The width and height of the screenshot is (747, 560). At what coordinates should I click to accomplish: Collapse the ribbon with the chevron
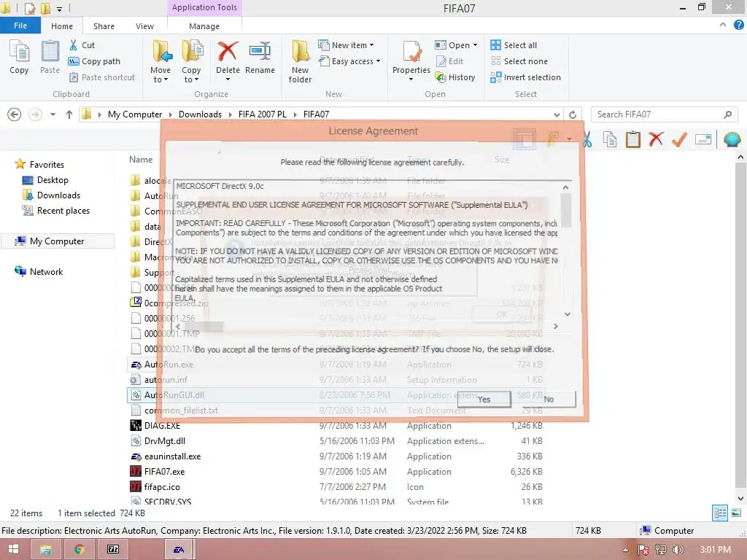pyautogui.click(x=723, y=25)
